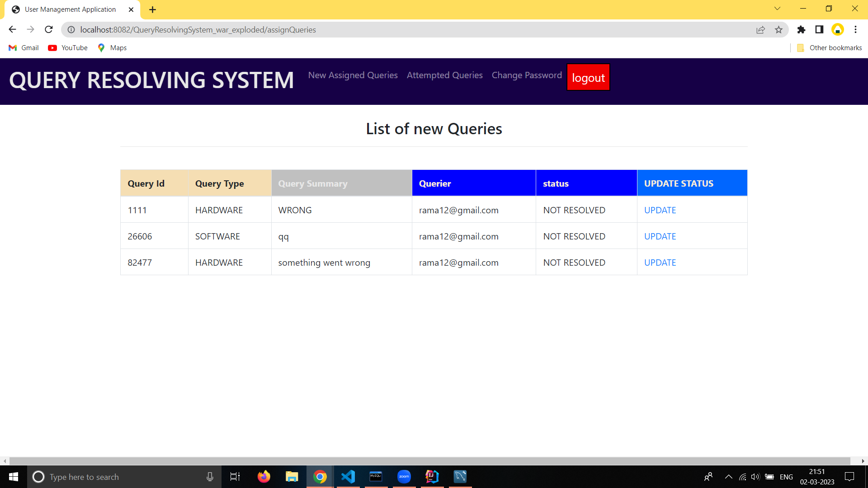Open Firefox from taskbar
Screen dimensions: 868x488
point(264,477)
